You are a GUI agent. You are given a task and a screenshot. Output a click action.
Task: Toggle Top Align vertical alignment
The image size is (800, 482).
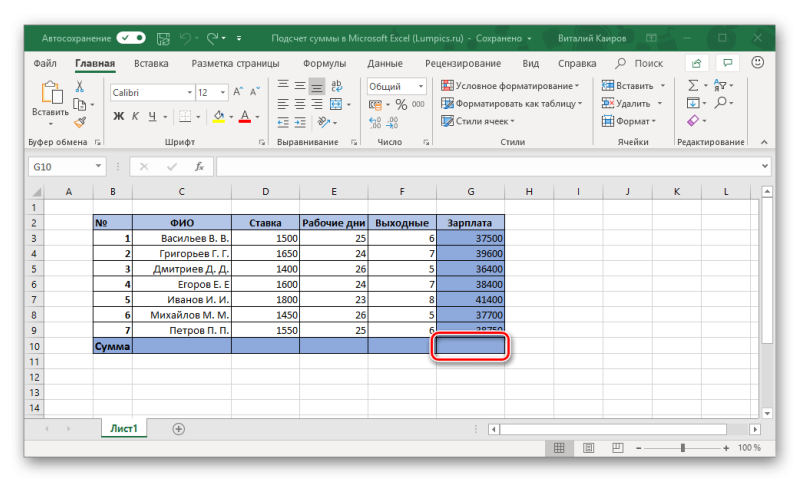click(x=283, y=85)
